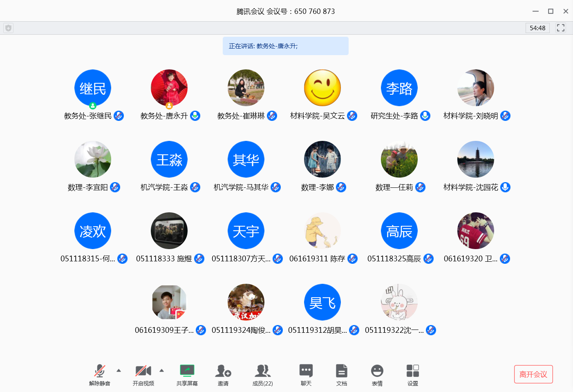The width and height of the screenshot is (573, 392).
Task: Click participant name 材料学院-沈园花
Action: [x=470, y=187]
